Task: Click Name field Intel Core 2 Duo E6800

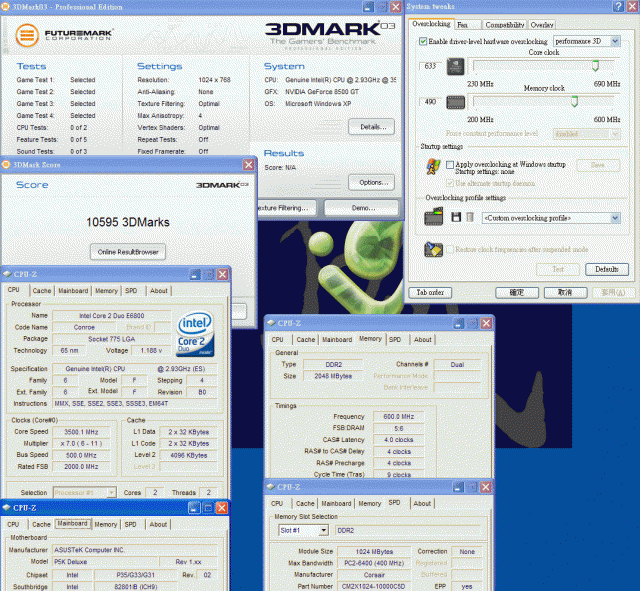Action: (x=111, y=315)
